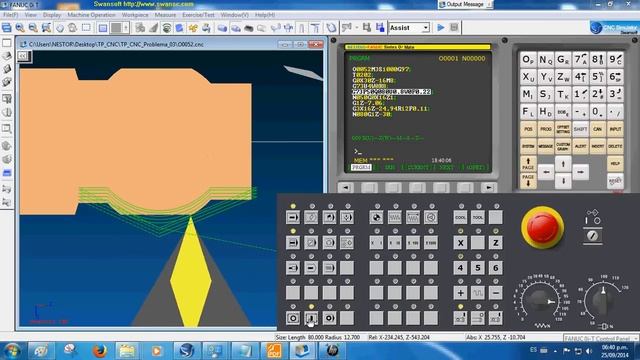The height and width of the screenshot is (360, 640).
Task: Click the PAGE up key
Action: tap(528, 164)
